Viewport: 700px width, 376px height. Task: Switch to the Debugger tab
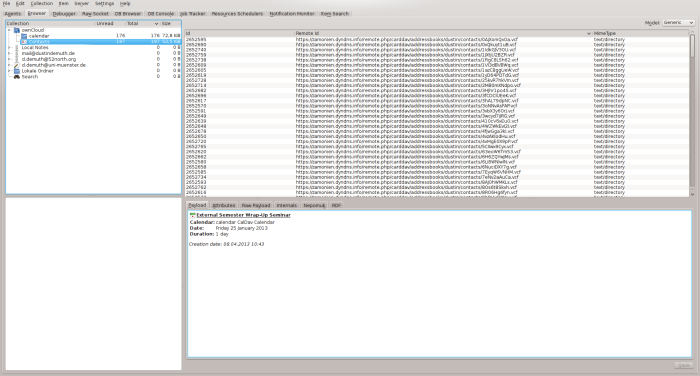click(x=64, y=14)
